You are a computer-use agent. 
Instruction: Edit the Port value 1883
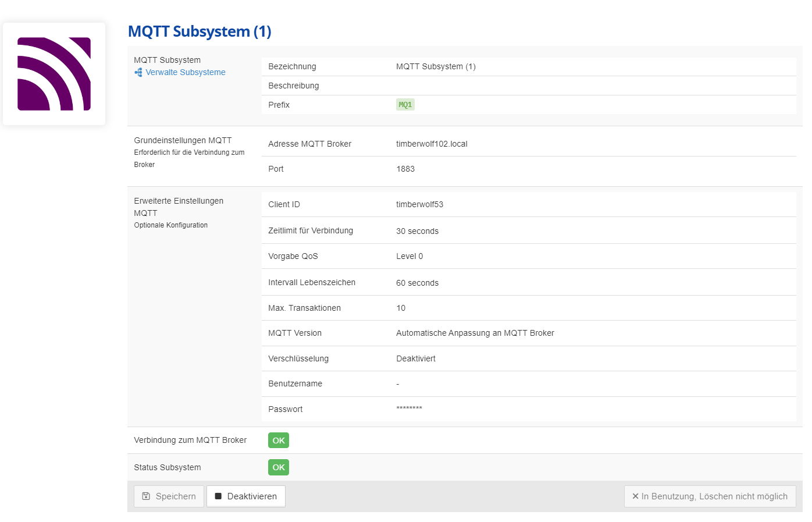click(405, 169)
